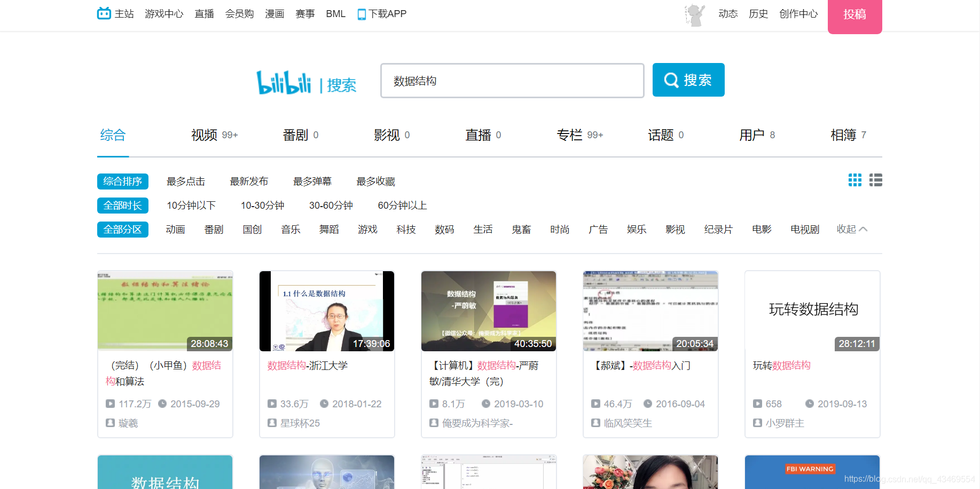Image resolution: width=980 pixels, height=489 pixels.
Task: Open 漫画 from the top navigation
Action: [x=274, y=13]
